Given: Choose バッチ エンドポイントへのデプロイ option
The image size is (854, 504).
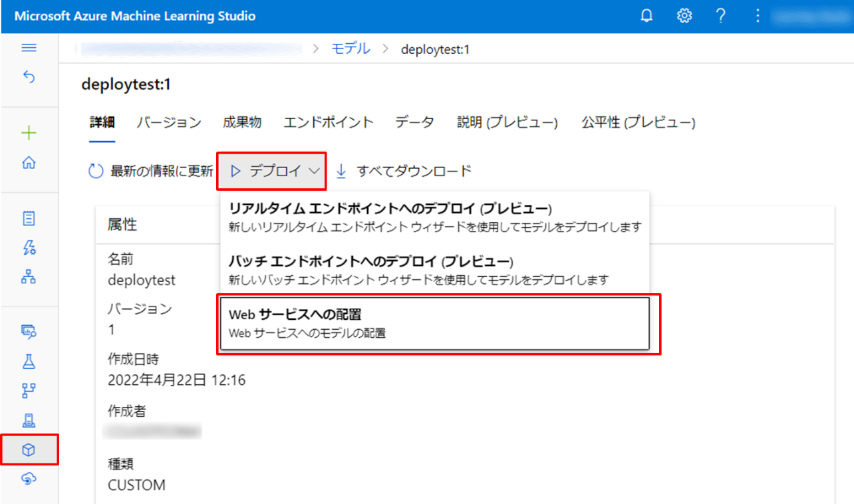Looking at the screenshot, I should tap(434, 269).
